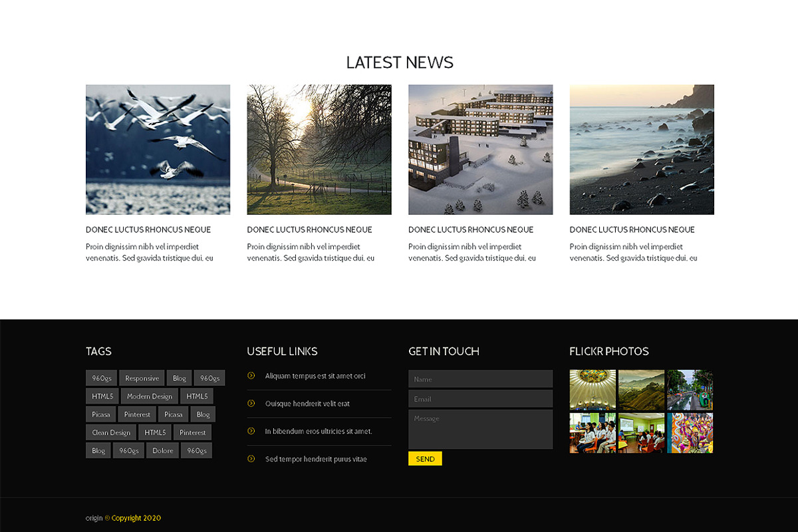This screenshot has width=798, height=532.
Task: View the Flickr photo of colorful mural art
Action: [x=690, y=433]
